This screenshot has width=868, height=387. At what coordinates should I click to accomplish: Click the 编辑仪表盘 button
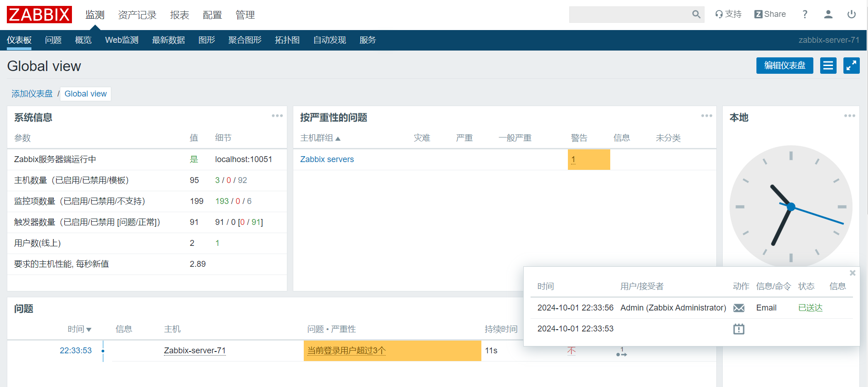[785, 66]
